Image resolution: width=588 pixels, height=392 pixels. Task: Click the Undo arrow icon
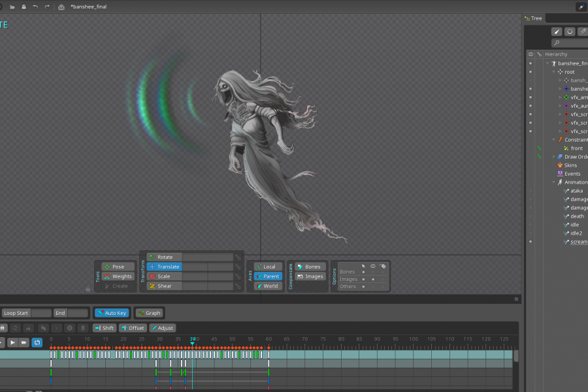tap(35, 7)
